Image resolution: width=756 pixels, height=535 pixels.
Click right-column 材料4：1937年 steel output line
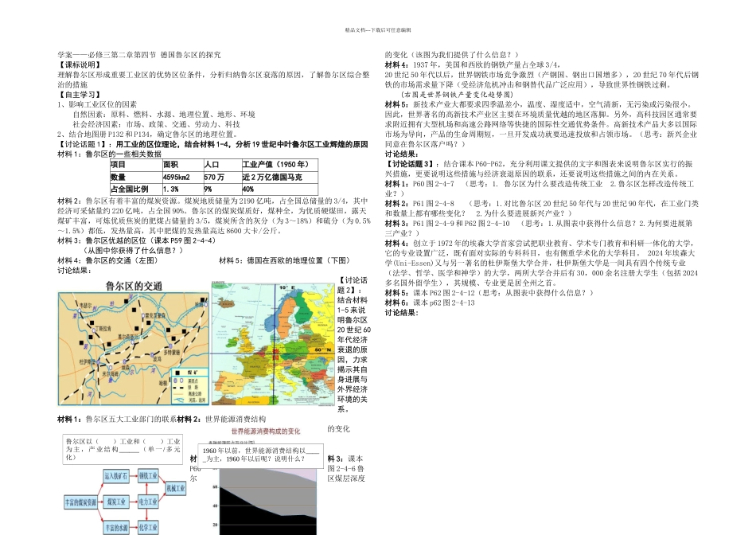click(x=473, y=65)
